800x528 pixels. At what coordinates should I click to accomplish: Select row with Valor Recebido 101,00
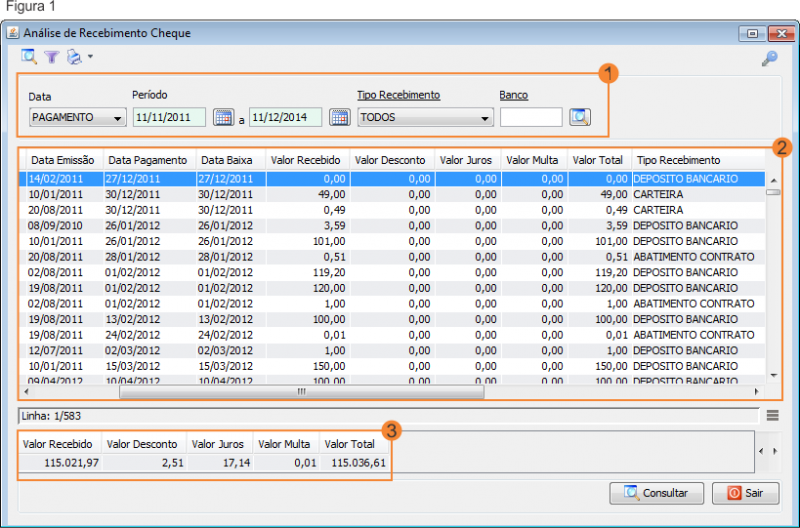coord(392,241)
